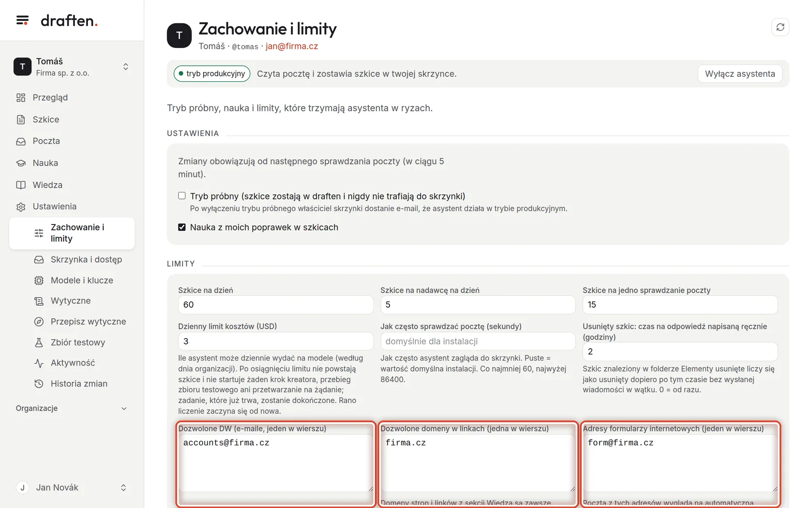Viewport: 812px width, 508px height.
Task: Focus the Dzienny limit kosztów (USD) field
Action: coord(275,342)
